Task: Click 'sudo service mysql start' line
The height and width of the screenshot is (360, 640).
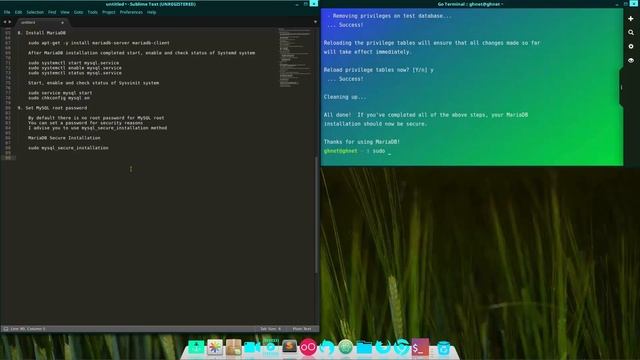Action: (60, 93)
